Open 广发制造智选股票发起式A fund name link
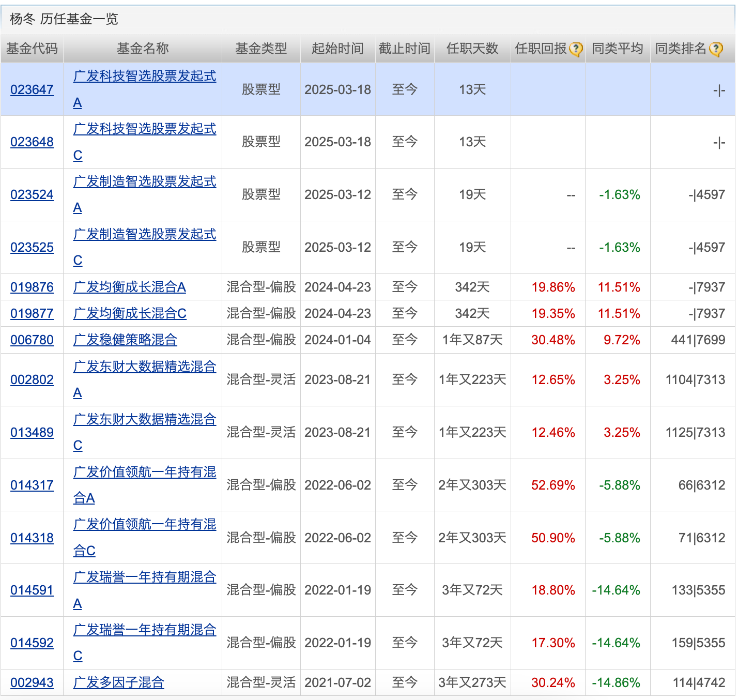The height and width of the screenshot is (700, 738). [x=145, y=194]
